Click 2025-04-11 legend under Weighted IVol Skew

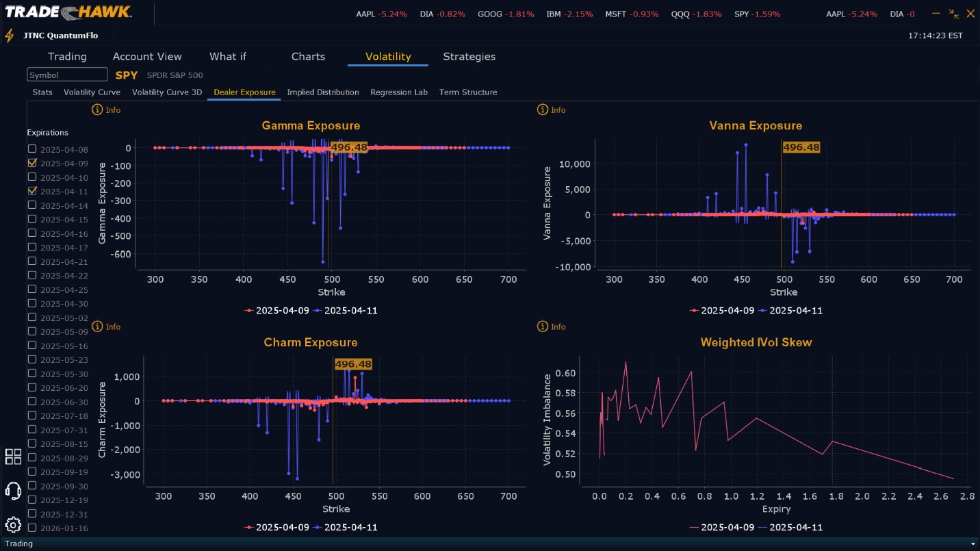pyautogui.click(x=791, y=527)
